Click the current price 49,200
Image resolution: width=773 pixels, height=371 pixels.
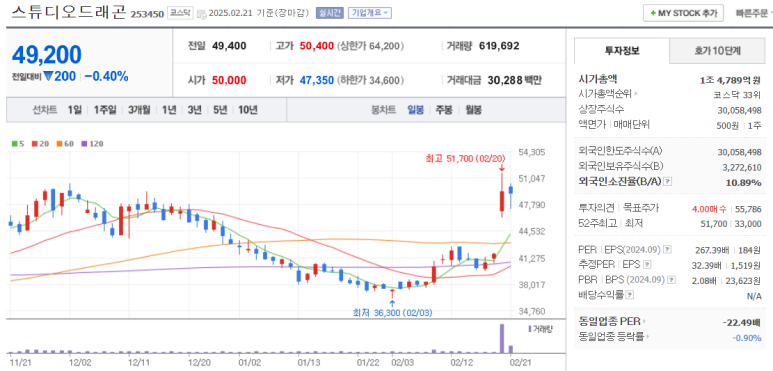pos(47,55)
